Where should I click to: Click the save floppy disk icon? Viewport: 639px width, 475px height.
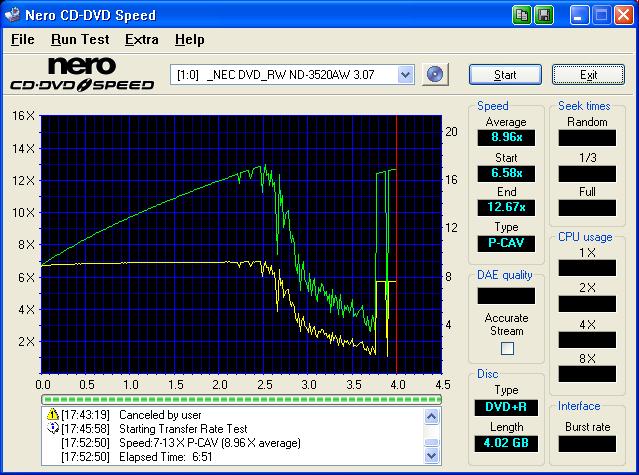pos(544,15)
